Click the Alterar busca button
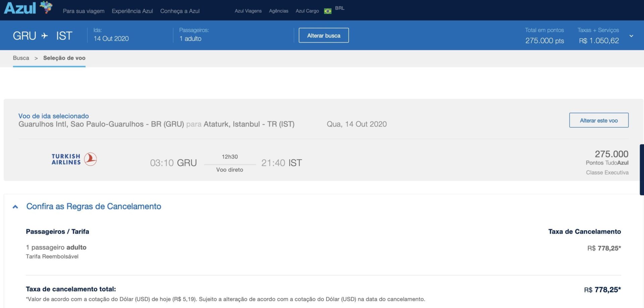 pos(324,35)
